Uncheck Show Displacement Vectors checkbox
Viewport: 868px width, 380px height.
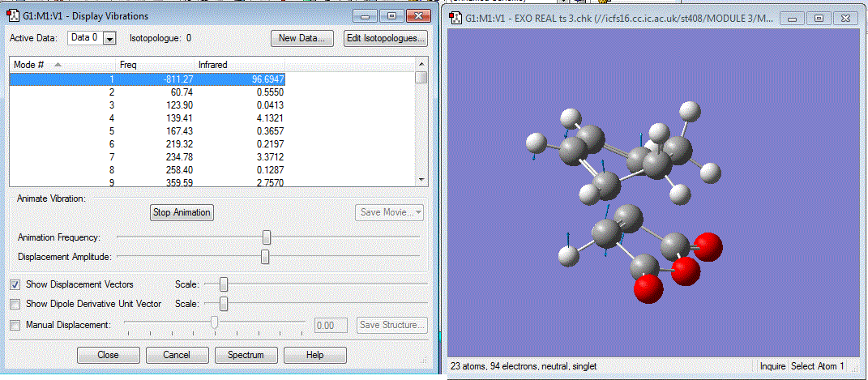(x=15, y=285)
